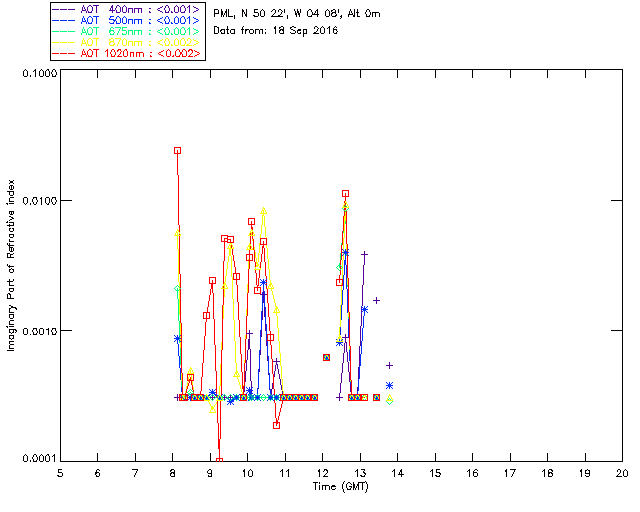Click the x-axis tick label 7
Viewport: 640px width, 512px height.
click(135, 473)
